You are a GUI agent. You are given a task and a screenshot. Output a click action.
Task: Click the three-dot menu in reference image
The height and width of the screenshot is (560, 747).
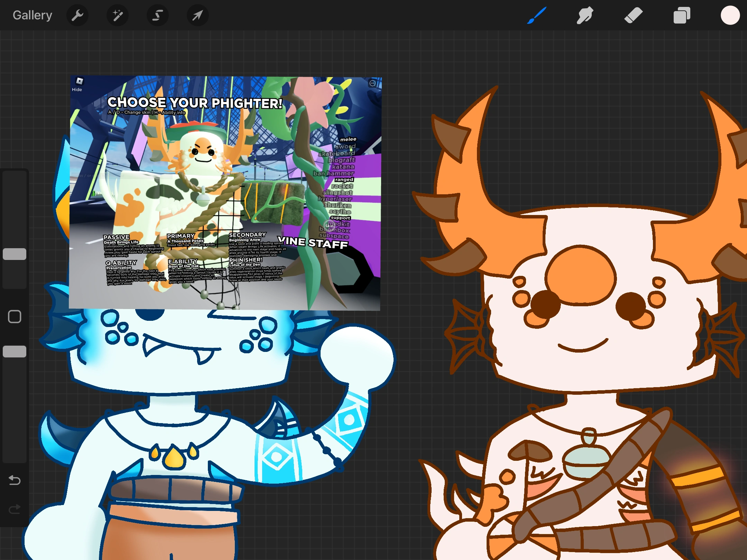point(372,83)
